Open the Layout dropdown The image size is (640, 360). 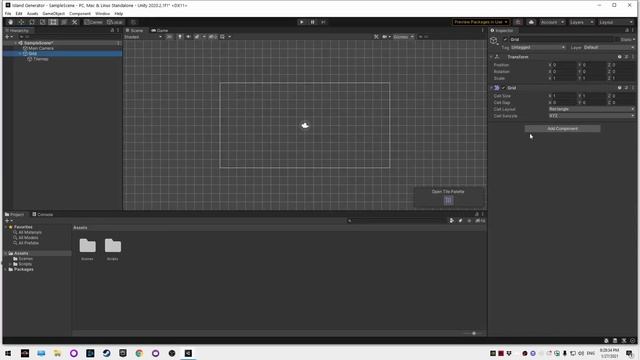pyautogui.click(x=616, y=22)
